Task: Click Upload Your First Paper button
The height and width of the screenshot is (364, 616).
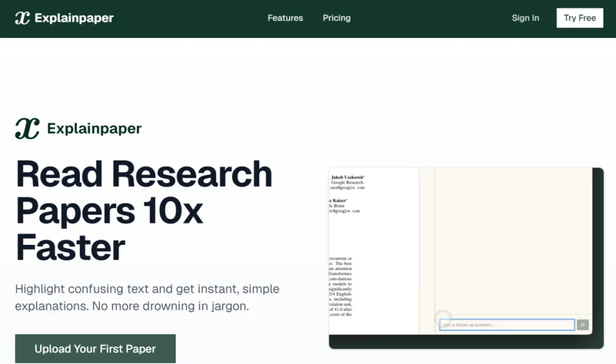Action: (x=95, y=349)
